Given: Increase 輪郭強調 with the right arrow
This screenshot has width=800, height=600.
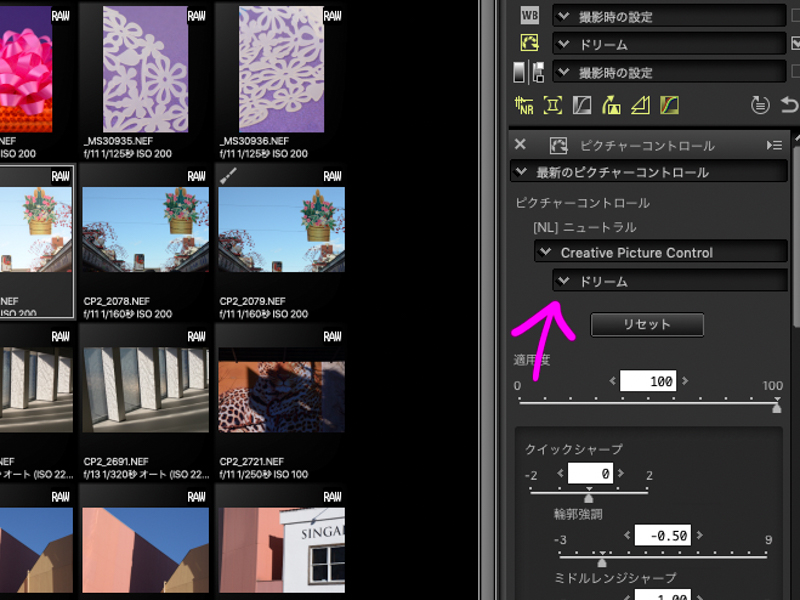Looking at the screenshot, I should pyautogui.click(x=699, y=535).
